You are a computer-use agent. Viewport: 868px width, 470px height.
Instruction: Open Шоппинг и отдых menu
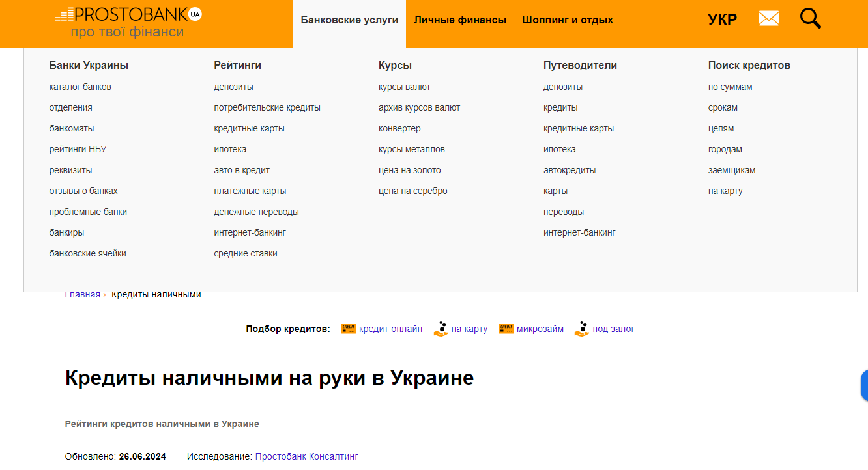click(x=568, y=20)
